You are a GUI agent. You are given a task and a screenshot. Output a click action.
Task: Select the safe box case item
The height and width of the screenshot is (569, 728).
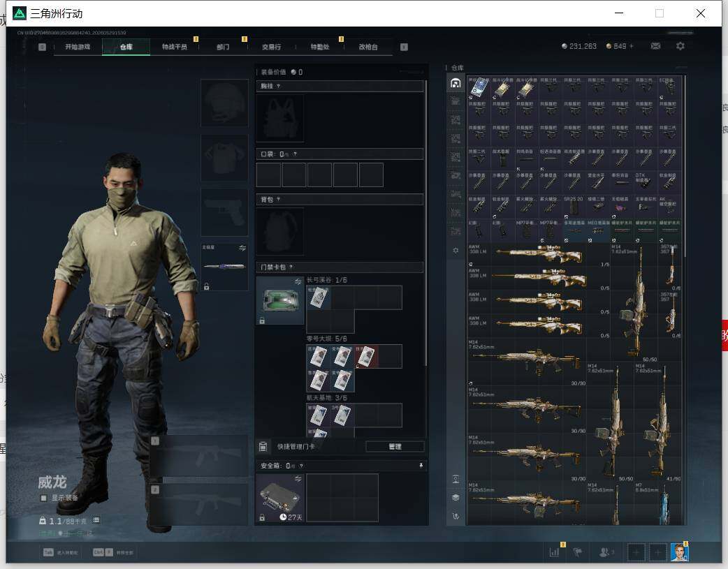pyautogui.click(x=280, y=498)
